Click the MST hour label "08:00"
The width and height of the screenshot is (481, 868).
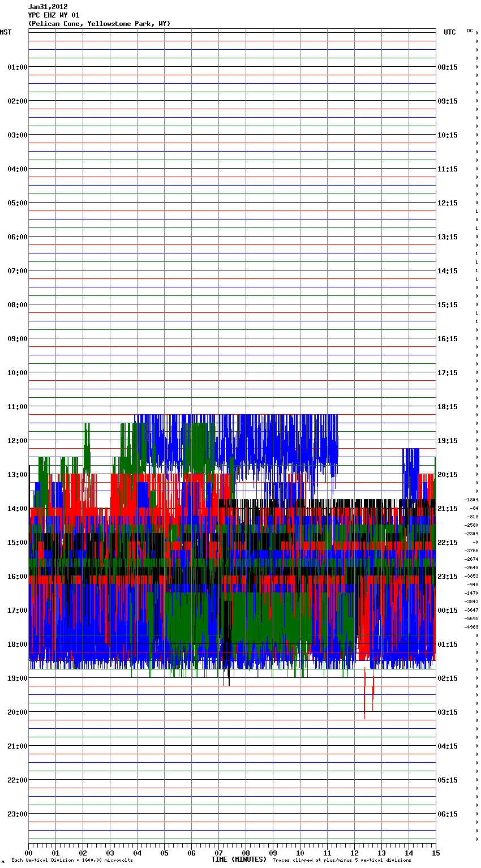[18, 305]
